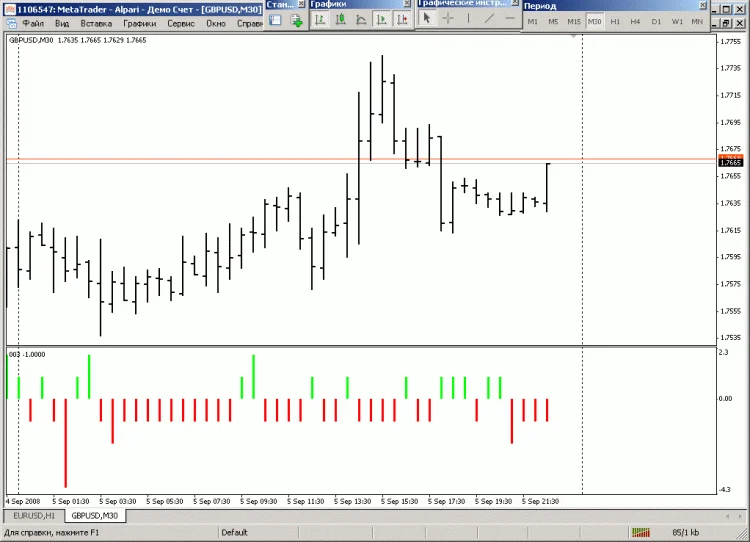Screen dimensions: 750x542
Task: Open the Справка menu
Action: (250, 23)
